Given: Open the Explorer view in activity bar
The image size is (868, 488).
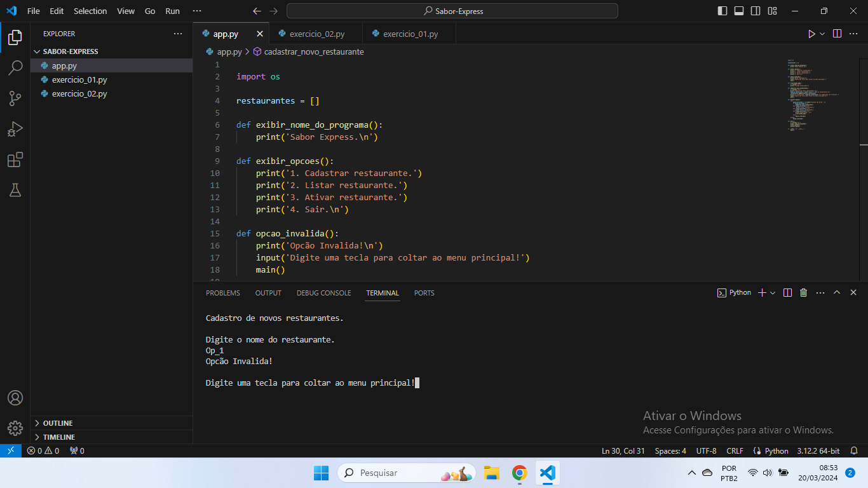Looking at the screenshot, I should [15, 37].
